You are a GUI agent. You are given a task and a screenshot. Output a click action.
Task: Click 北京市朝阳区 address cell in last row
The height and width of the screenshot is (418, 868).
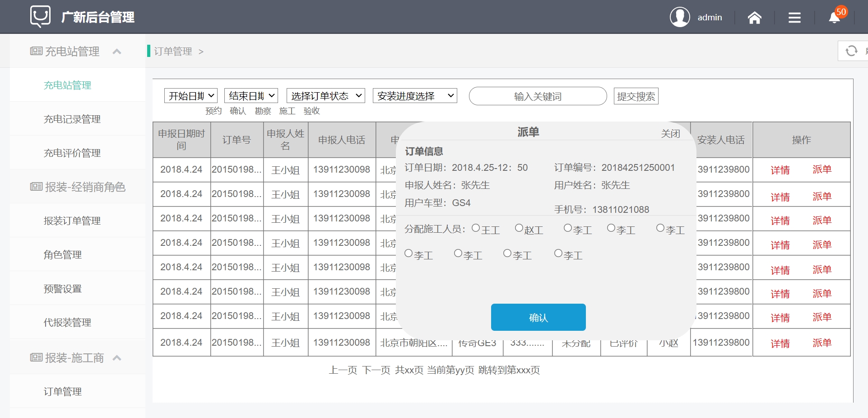pyautogui.click(x=414, y=343)
